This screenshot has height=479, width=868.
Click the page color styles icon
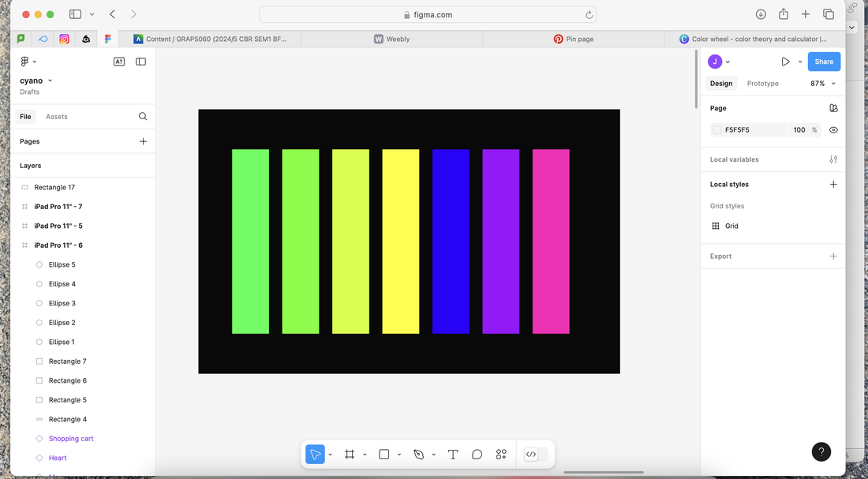(833, 108)
